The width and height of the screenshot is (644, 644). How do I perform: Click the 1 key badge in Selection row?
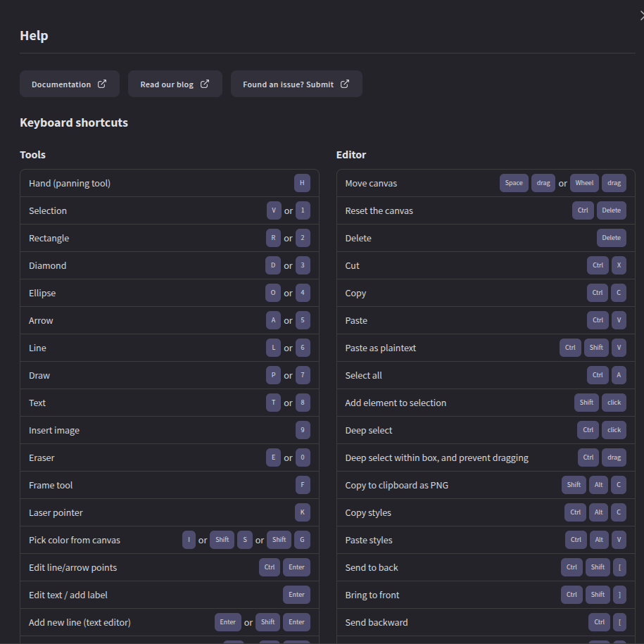(303, 210)
